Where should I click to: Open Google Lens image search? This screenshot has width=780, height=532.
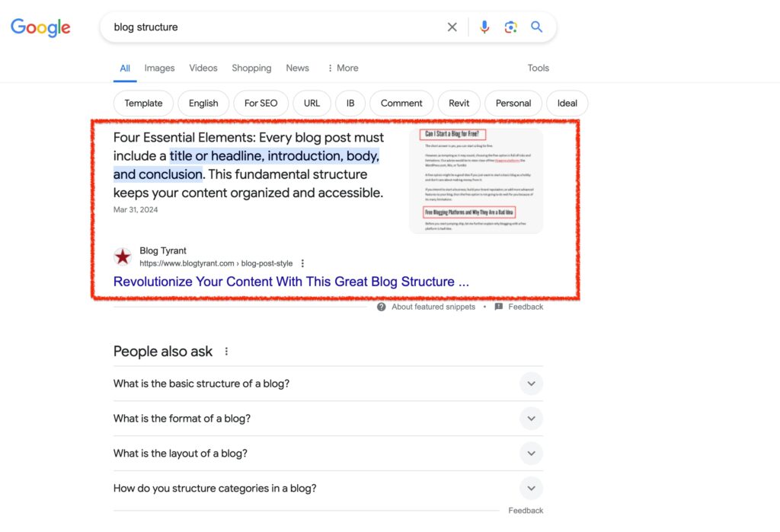click(x=510, y=27)
